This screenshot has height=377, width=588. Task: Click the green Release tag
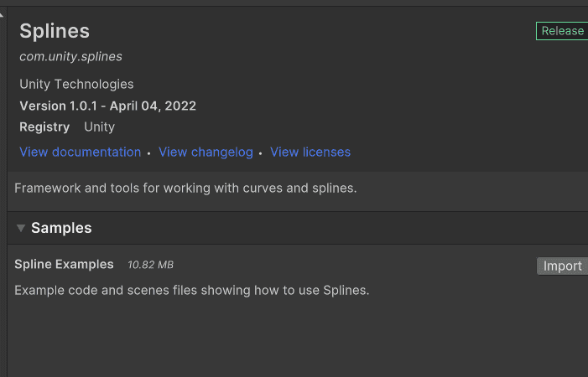coord(562,31)
